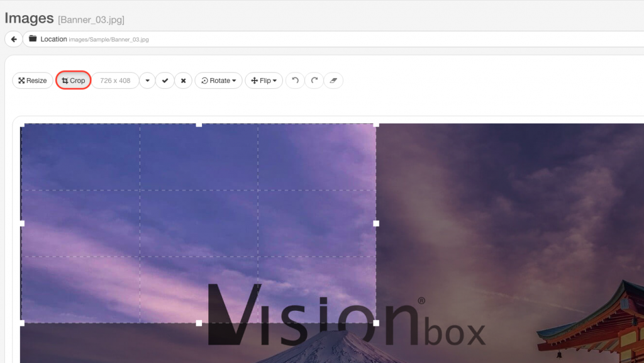Go back using the left arrow button

coord(14,40)
